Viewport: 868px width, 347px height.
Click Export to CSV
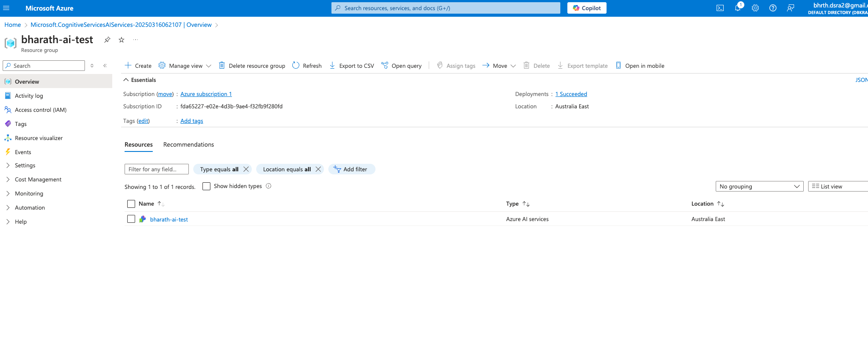click(352, 66)
